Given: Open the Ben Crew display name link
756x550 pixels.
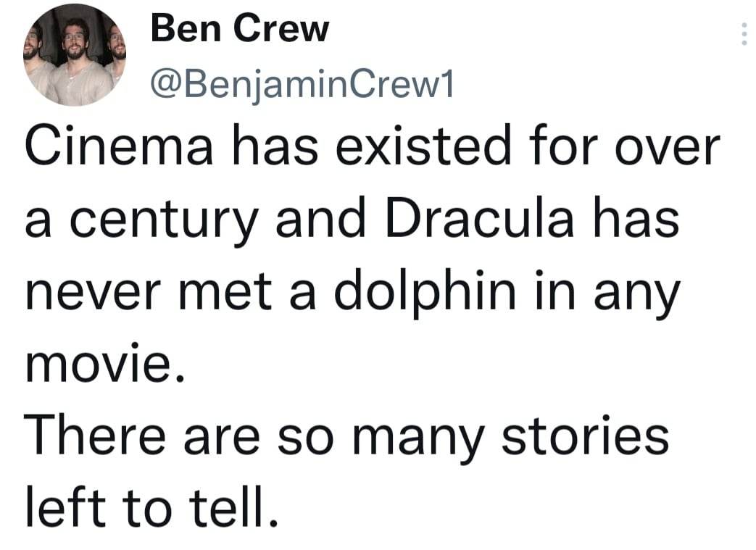Looking at the screenshot, I should [240, 29].
